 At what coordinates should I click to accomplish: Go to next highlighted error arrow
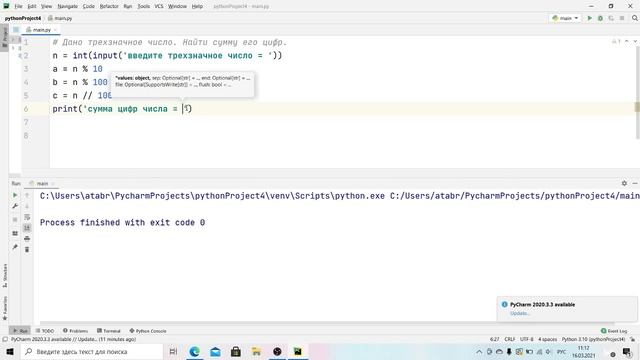pos(635,41)
